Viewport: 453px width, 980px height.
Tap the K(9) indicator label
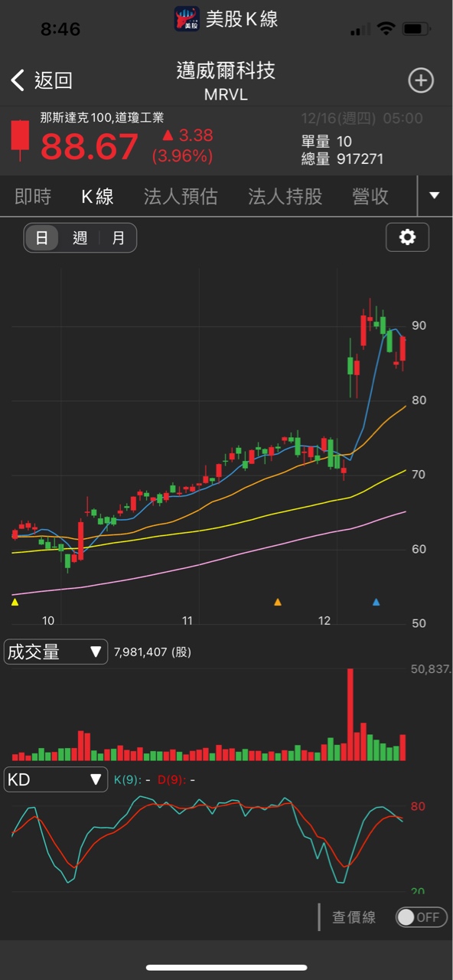coord(127,780)
